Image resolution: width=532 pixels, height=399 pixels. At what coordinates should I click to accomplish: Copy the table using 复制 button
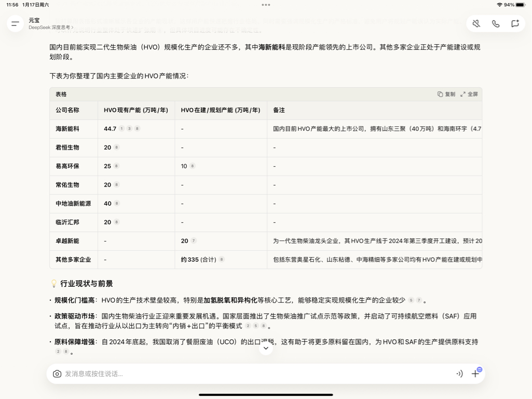(x=446, y=94)
